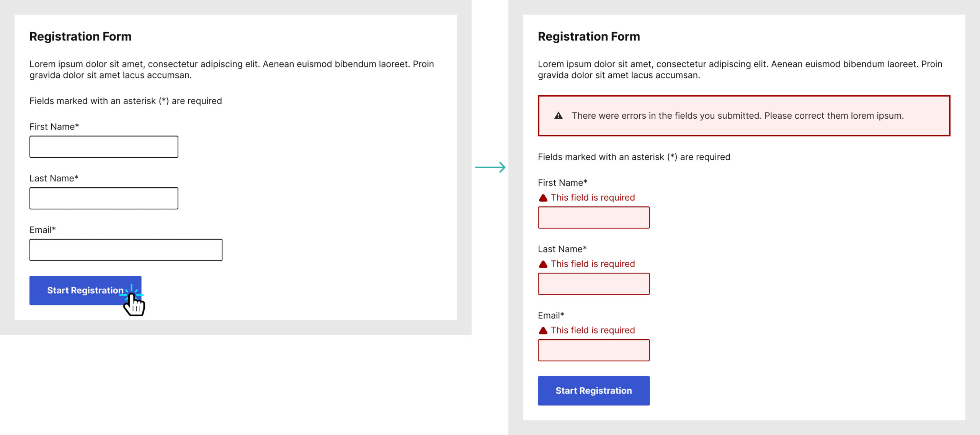Screen dimensions: 980x435
Task: Click the red error icon under Email
Action: pyautogui.click(x=543, y=330)
